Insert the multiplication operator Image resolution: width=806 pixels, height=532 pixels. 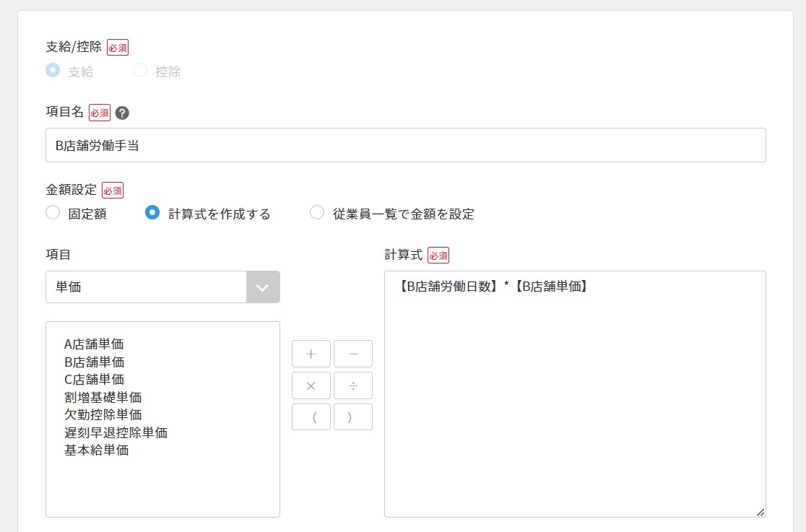pos(311,385)
